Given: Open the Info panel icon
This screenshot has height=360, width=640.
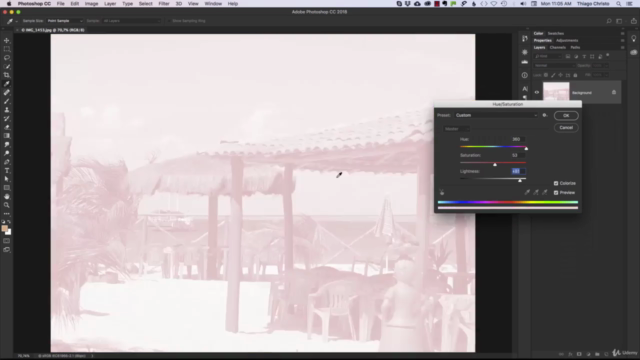Looking at the screenshot, I should tap(525, 75).
